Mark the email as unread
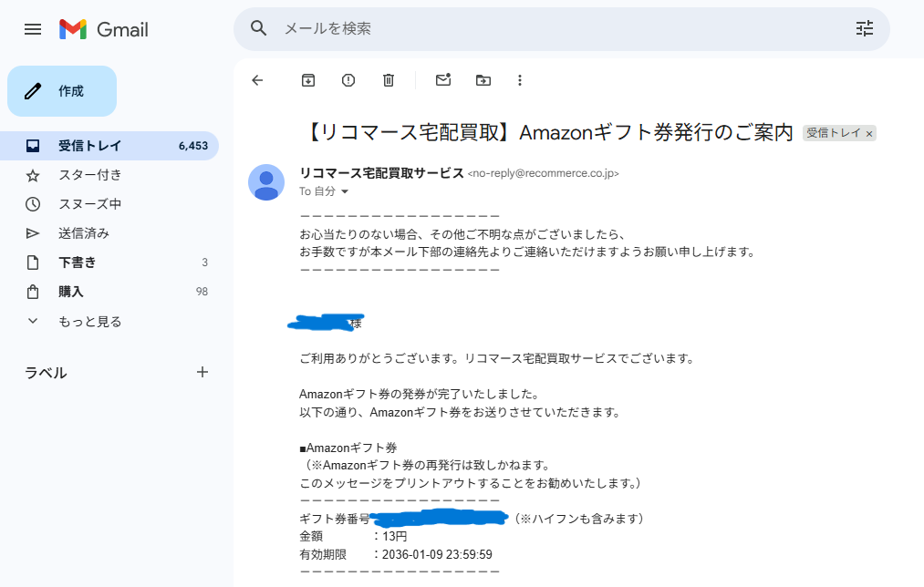 [443, 80]
